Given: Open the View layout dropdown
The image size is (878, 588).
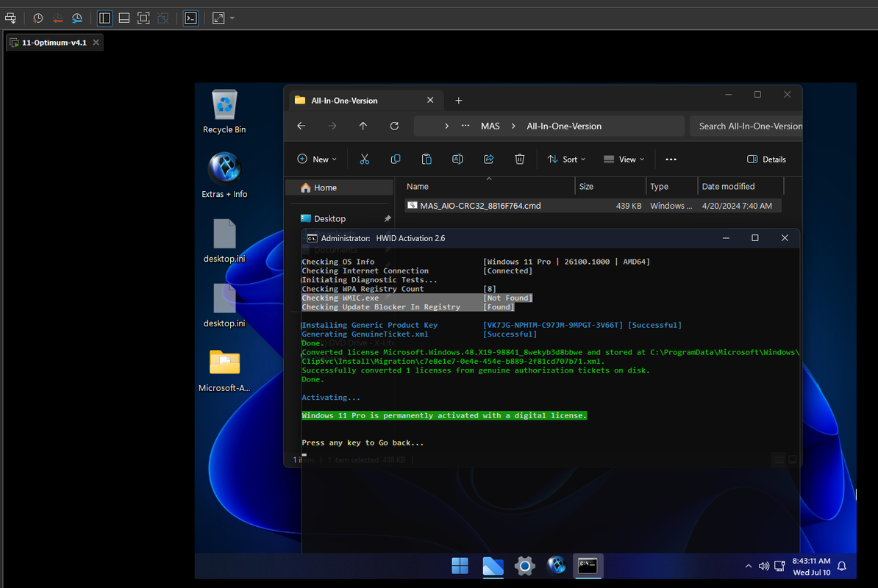Looking at the screenshot, I should tap(624, 159).
